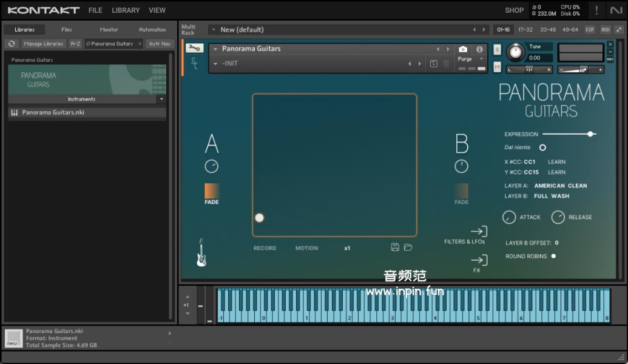Toggle Round Robins on or off
The width and height of the screenshot is (628, 364).
pyautogui.click(x=553, y=256)
